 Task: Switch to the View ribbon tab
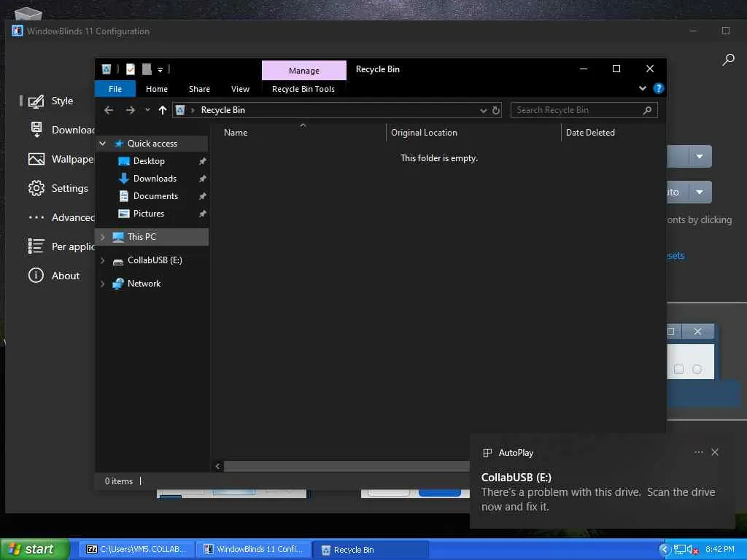[x=240, y=89]
